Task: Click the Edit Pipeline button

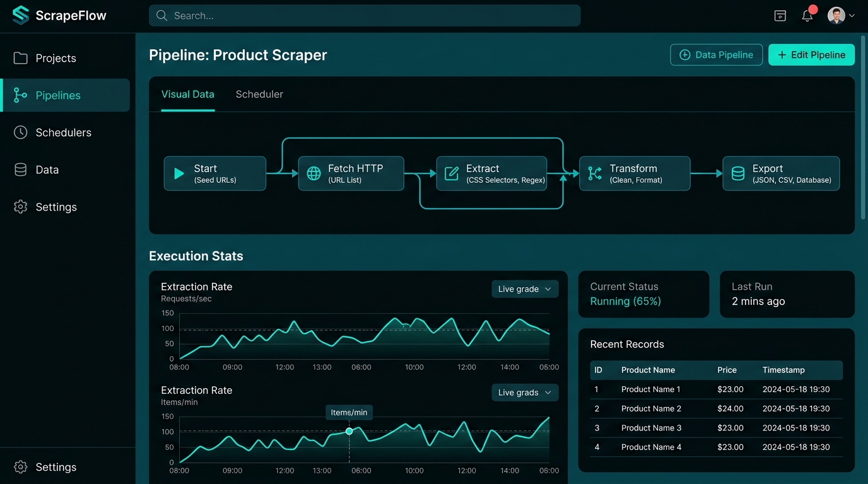Action: tap(811, 55)
